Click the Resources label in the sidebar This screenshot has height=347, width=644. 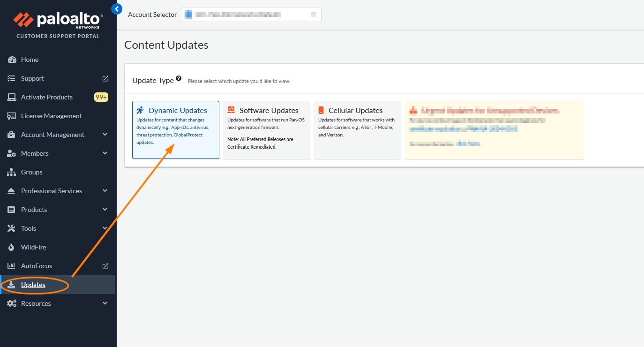[36, 303]
